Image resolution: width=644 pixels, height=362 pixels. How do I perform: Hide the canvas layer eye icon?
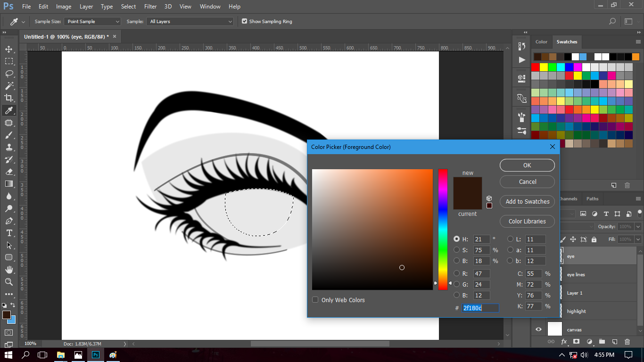tap(538, 329)
